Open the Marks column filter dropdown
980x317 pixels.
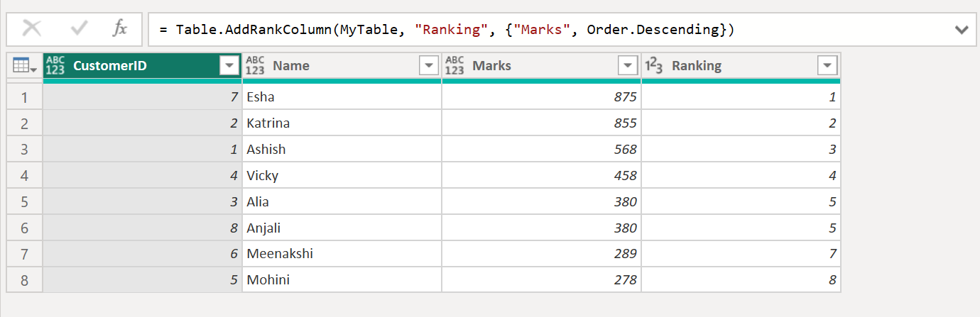coord(628,66)
